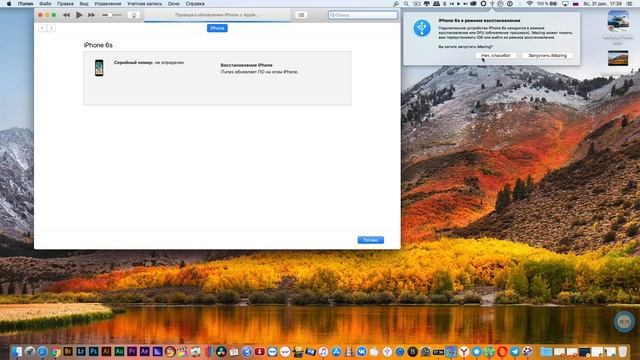Image resolution: width=640 pixels, height=360 pixels.
Task: Open Adobe Illustrator from the Dock
Action: coord(106,351)
